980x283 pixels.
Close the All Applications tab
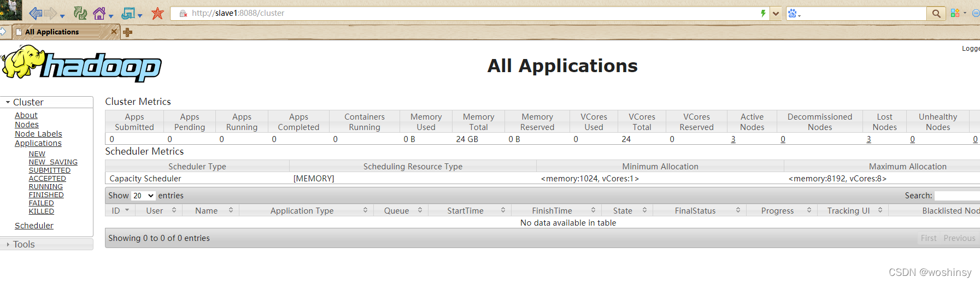[114, 32]
